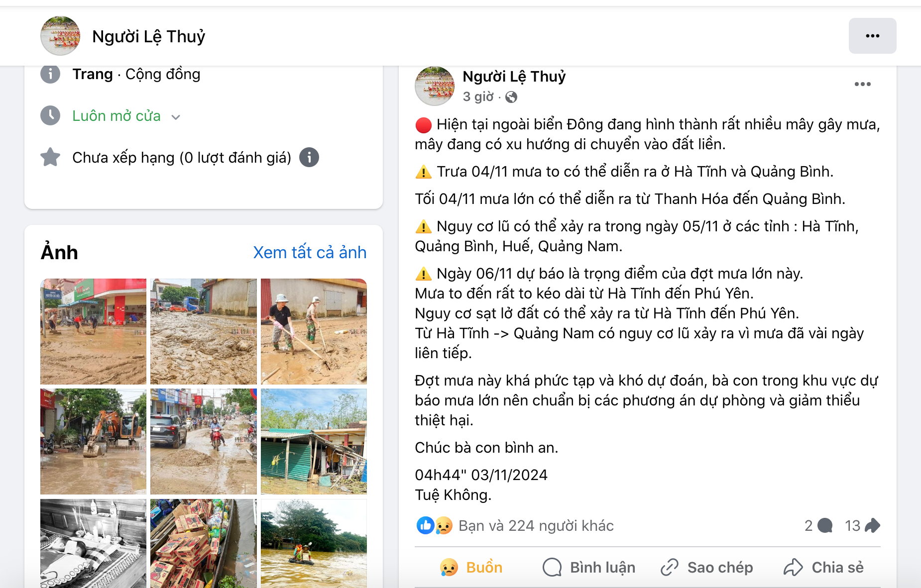Open the 3 giờ post timestamp
This screenshot has width=921, height=588.
click(x=478, y=97)
